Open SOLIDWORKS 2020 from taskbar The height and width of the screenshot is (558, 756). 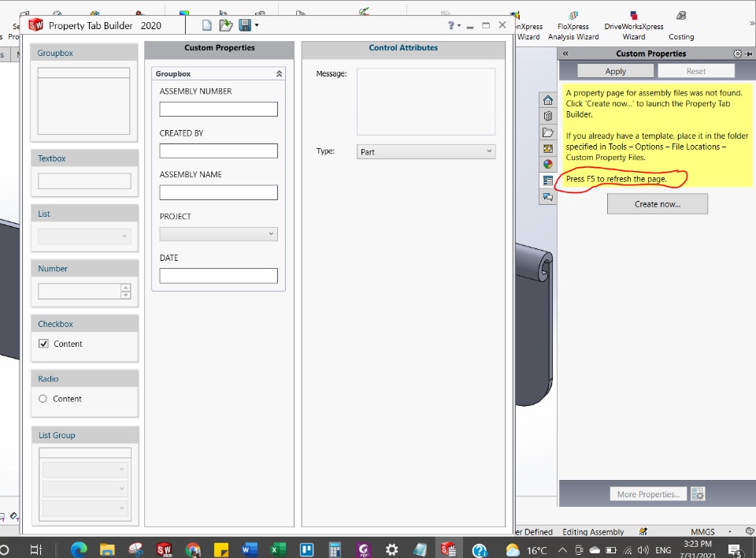pyautogui.click(x=164, y=549)
